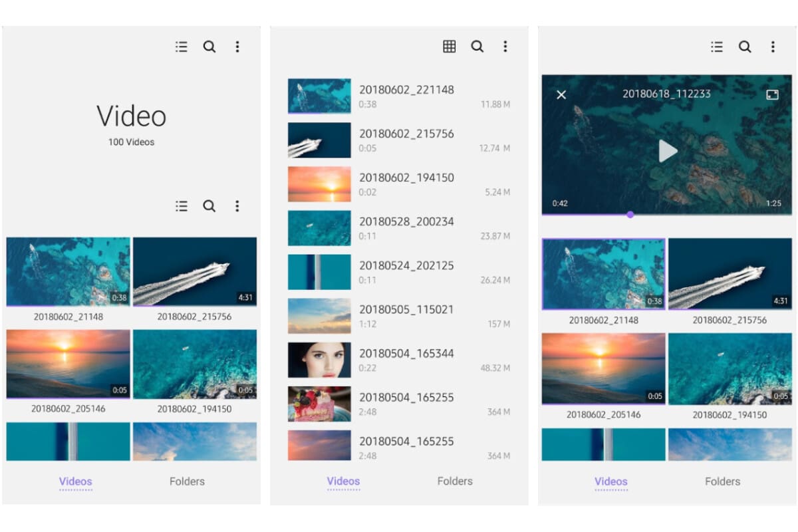The image size is (798, 532).
Task: Select list entry 20180505_115021
Action: tap(399, 316)
